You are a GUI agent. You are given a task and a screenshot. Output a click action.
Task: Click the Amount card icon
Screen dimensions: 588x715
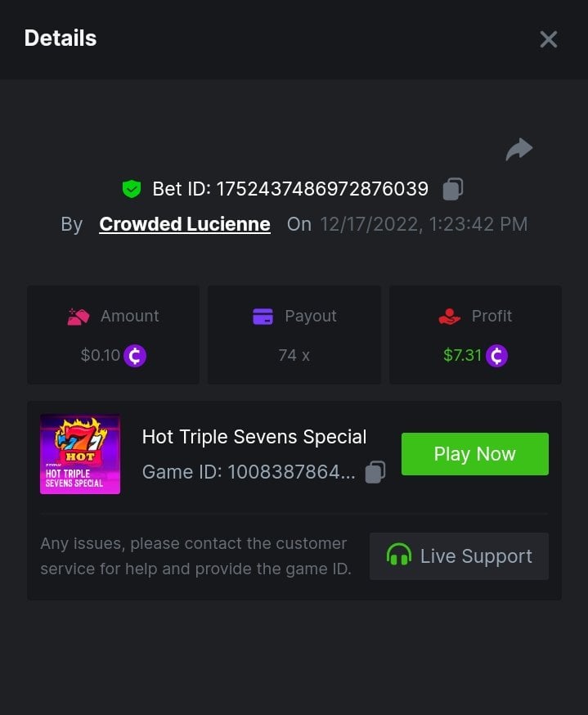[x=79, y=317]
